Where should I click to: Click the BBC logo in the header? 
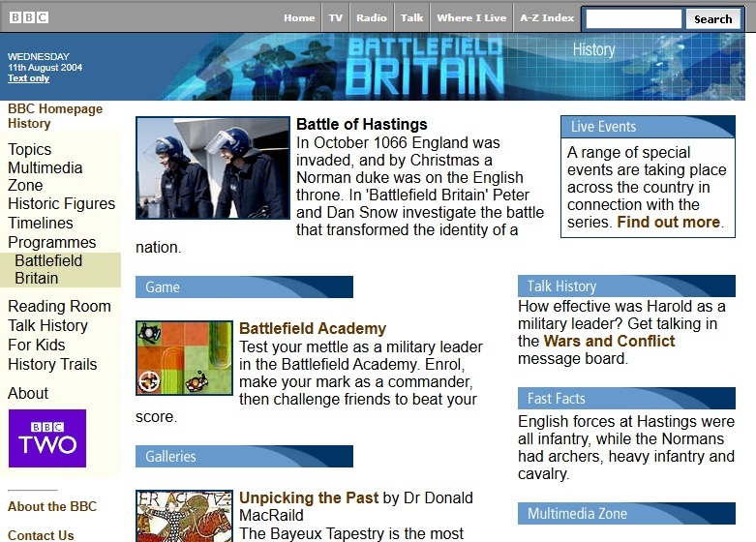pos(29,17)
